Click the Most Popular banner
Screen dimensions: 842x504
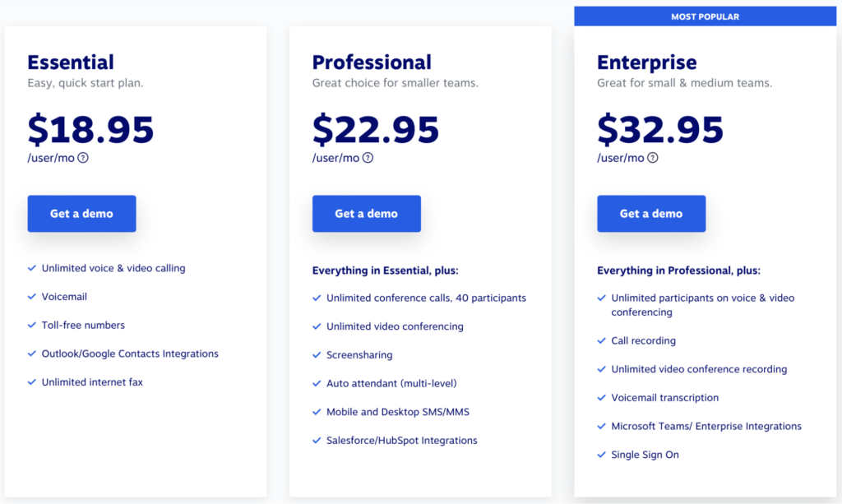click(x=705, y=16)
